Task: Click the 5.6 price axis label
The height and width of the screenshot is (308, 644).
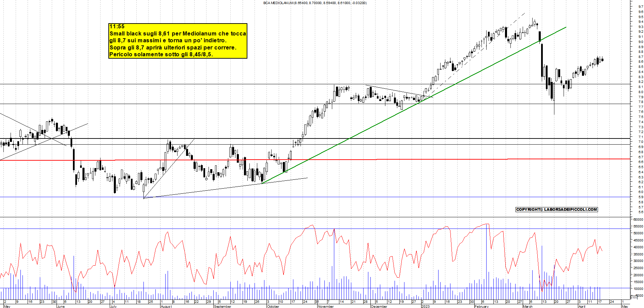Action: tap(641, 212)
